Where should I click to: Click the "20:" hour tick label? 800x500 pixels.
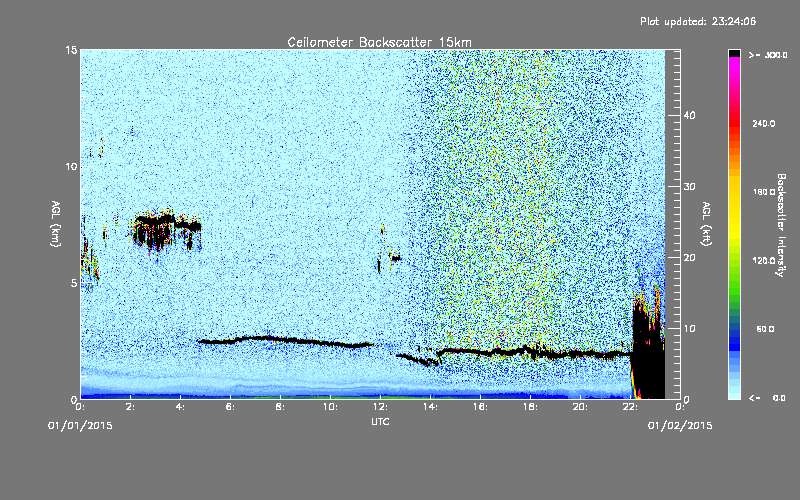click(x=580, y=407)
